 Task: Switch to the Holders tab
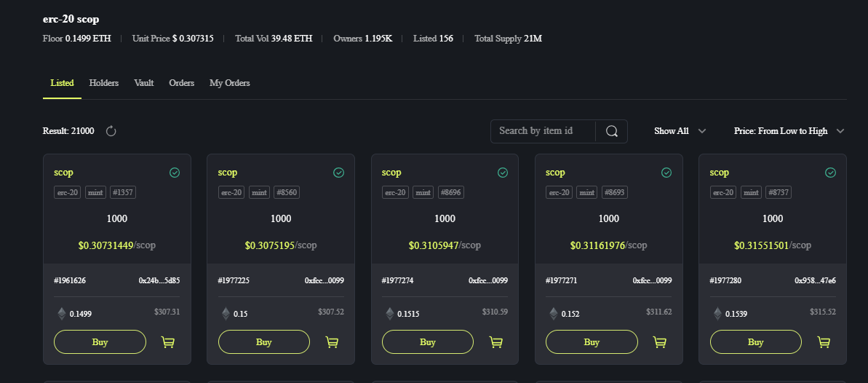[x=104, y=83]
